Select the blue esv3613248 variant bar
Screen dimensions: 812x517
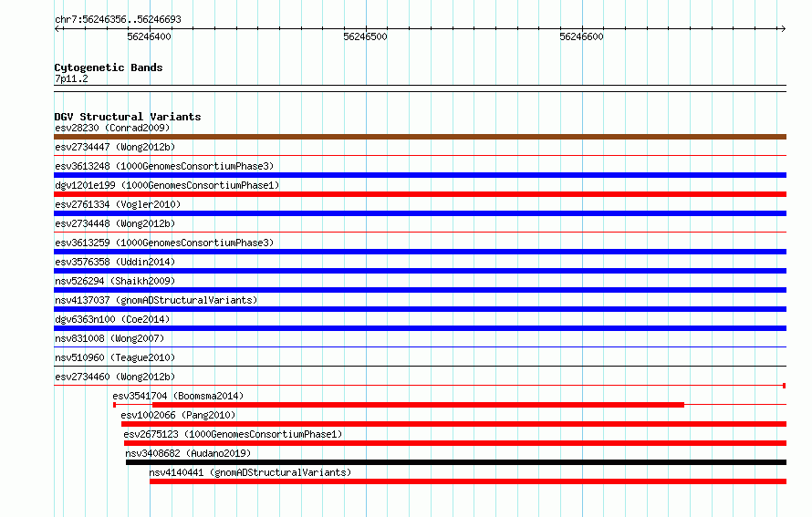tap(420, 175)
